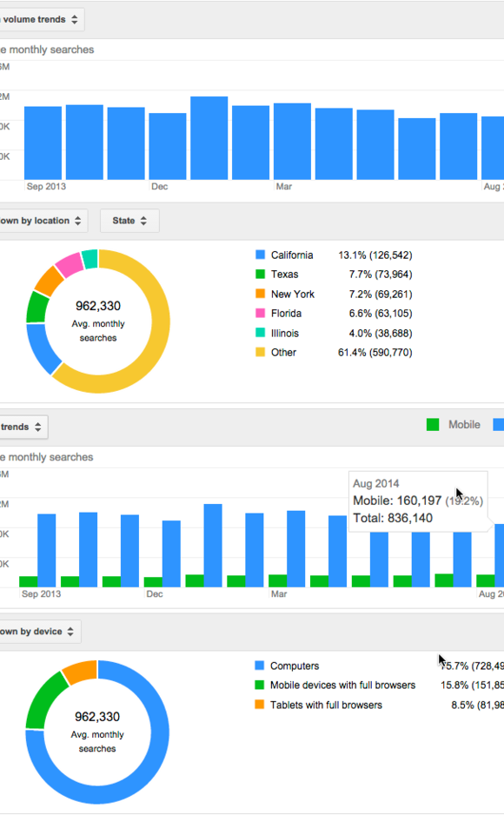This screenshot has height=815, width=504.
Task: Click 962,330 in the location donut center
Action: (x=98, y=306)
